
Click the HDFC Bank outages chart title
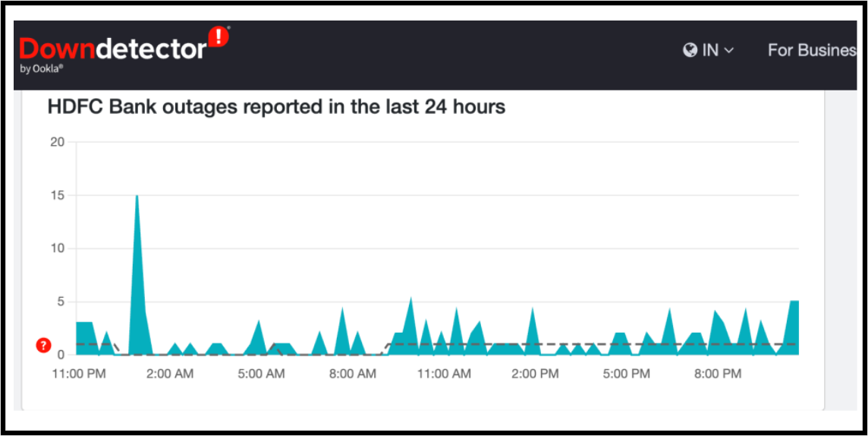coord(276,107)
